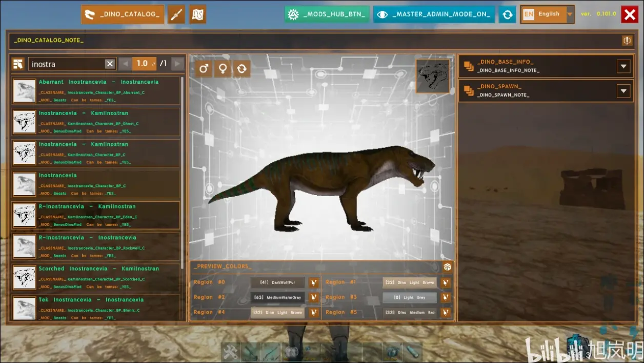Screen dimensions: 644x363
Task: Click the catalog filter icon beside search box
Action: pyautogui.click(x=18, y=64)
